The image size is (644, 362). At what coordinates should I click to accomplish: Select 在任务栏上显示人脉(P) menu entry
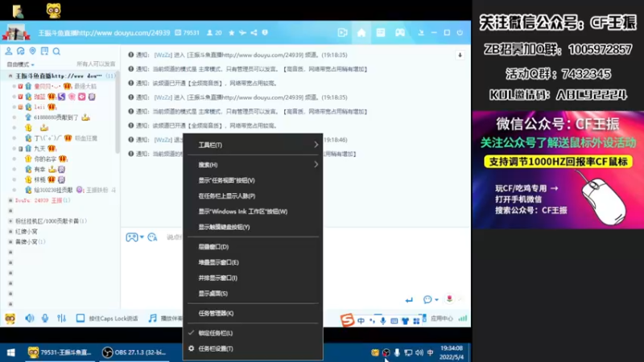click(x=253, y=195)
